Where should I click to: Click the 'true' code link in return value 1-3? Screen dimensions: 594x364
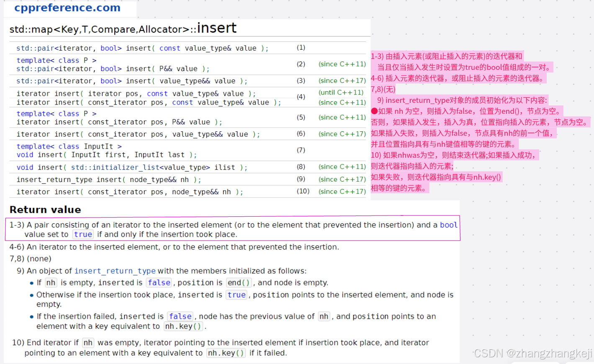(83, 234)
